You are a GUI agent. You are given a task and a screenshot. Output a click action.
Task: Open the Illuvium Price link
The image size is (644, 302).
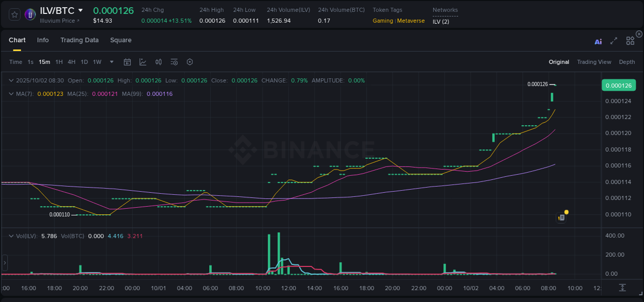click(58, 22)
